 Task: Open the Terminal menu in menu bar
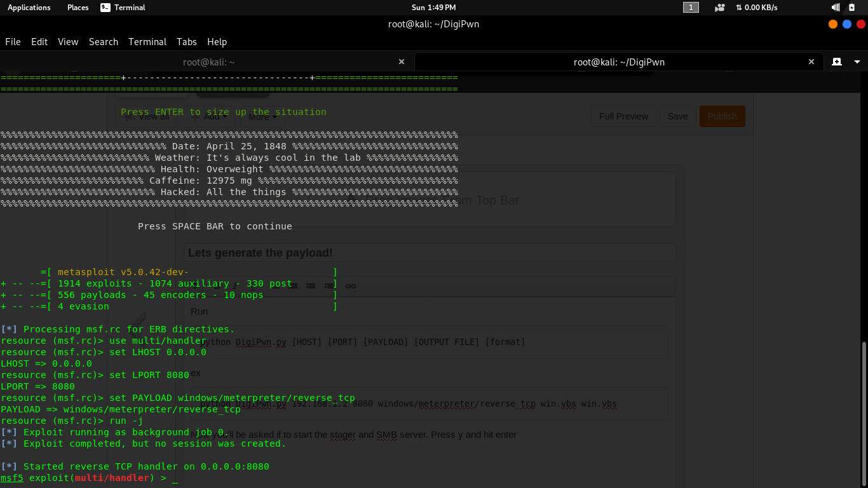coord(147,41)
